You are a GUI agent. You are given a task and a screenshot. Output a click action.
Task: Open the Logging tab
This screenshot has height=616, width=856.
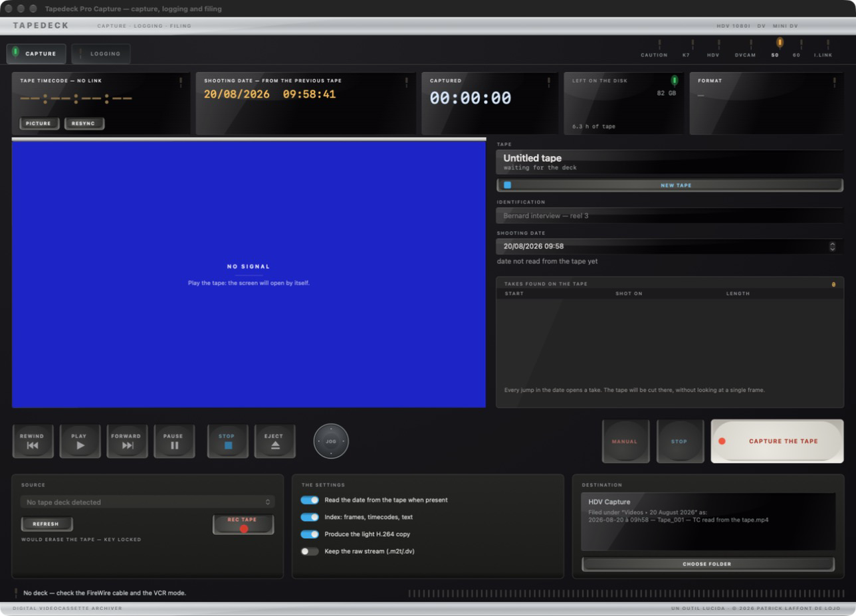point(101,54)
